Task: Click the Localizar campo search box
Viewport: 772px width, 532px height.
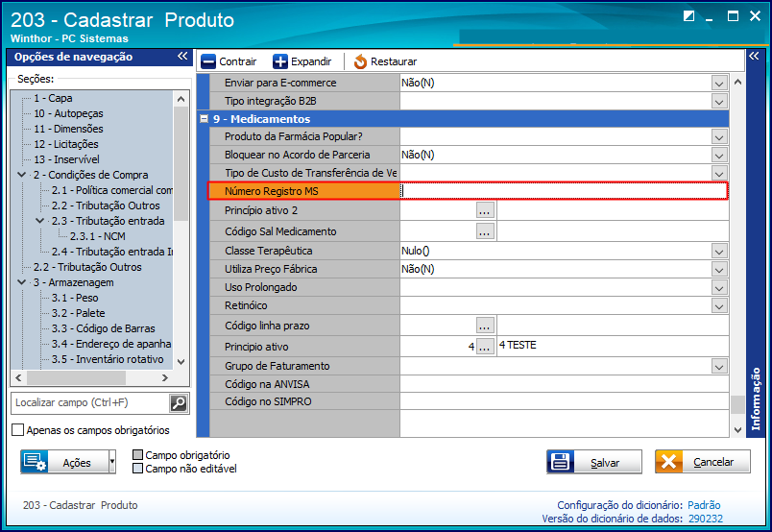Action: 90,403
